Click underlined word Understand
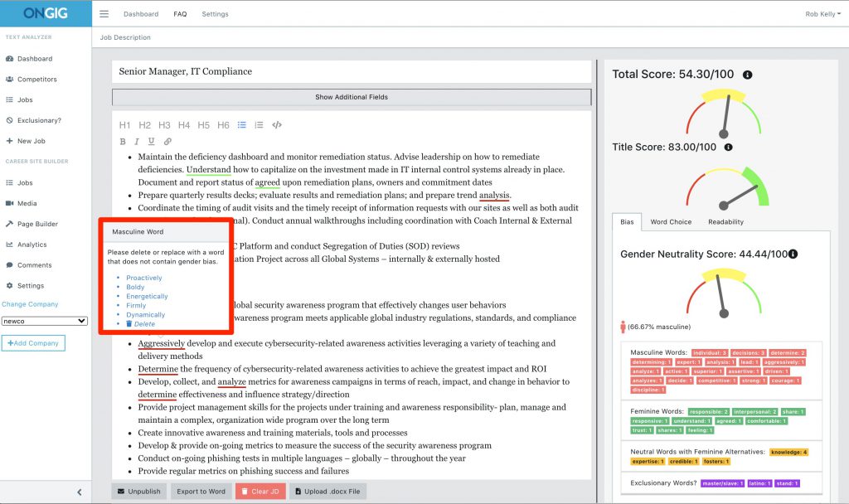The width and height of the screenshot is (849, 504). [208, 169]
